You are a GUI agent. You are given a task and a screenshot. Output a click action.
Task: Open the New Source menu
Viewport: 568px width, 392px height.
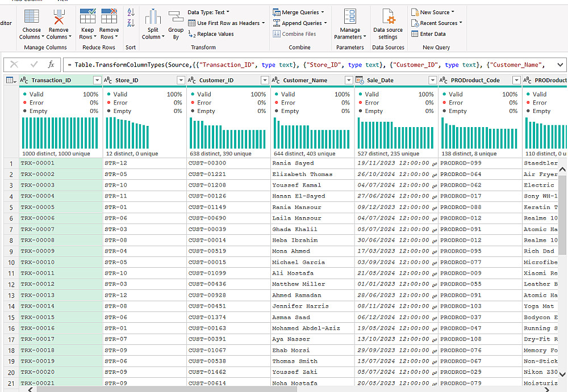(x=432, y=12)
